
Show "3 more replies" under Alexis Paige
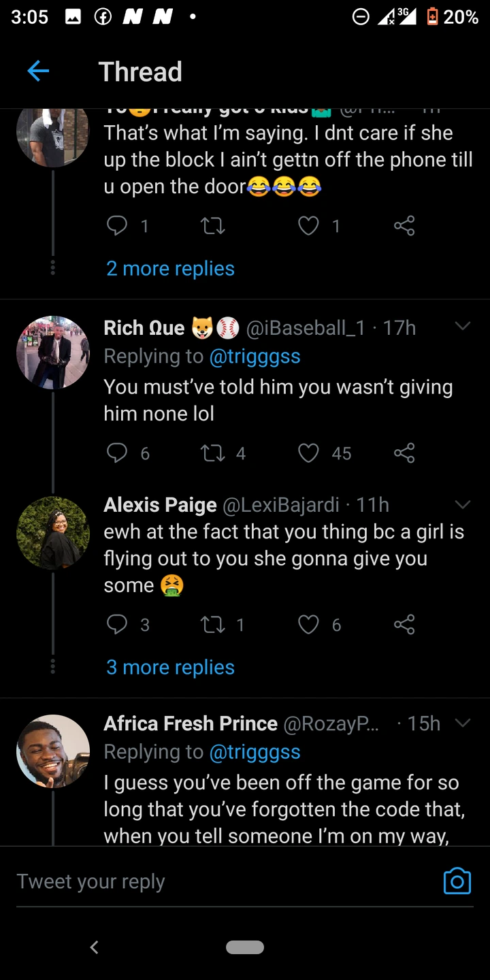pos(170,668)
